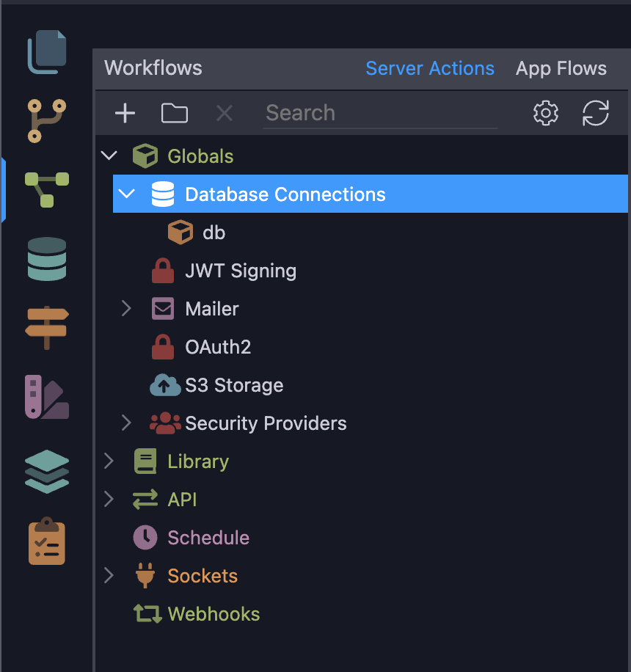Switch to the App Flows tab
Screen dimensions: 631x672
point(561,68)
